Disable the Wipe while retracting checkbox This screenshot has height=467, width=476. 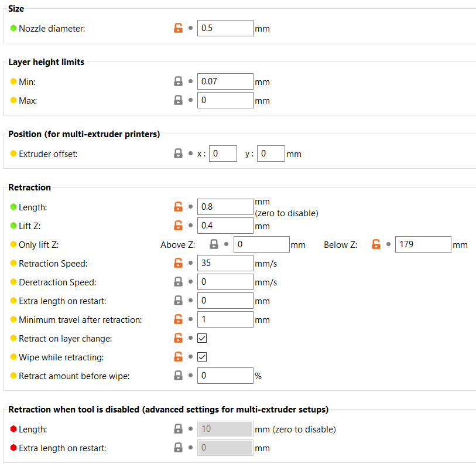202,357
